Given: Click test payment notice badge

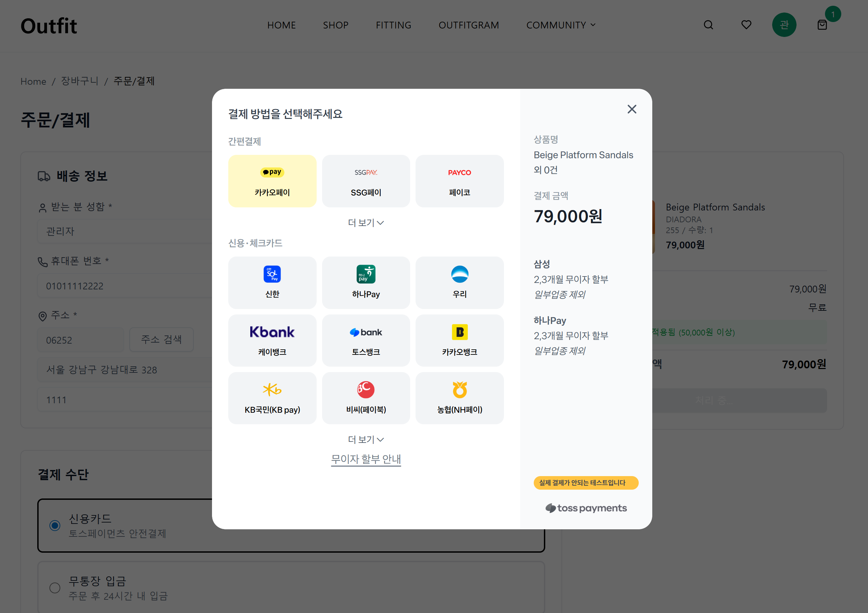Looking at the screenshot, I should pyautogui.click(x=586, y=483).
